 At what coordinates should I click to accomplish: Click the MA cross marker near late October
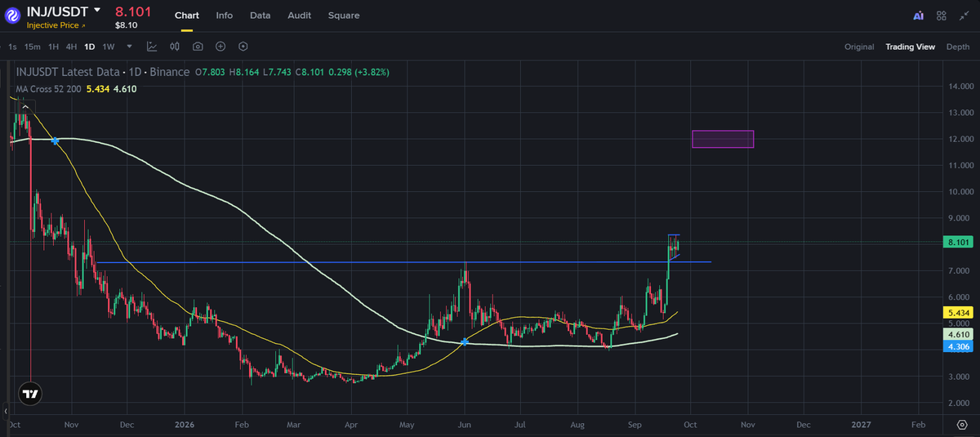tap(56, 140)
